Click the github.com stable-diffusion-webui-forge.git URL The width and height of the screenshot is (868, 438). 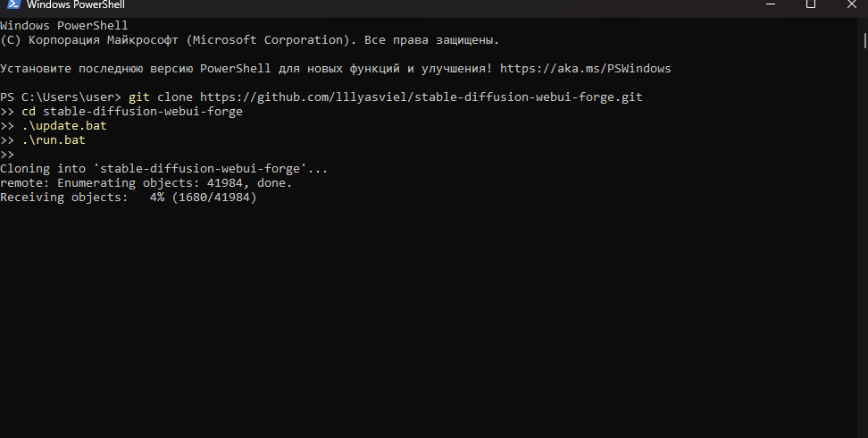click(421, 97)
